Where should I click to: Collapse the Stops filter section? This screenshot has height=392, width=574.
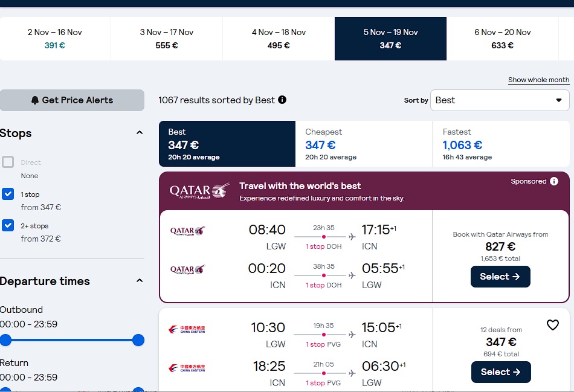[140, 132]
